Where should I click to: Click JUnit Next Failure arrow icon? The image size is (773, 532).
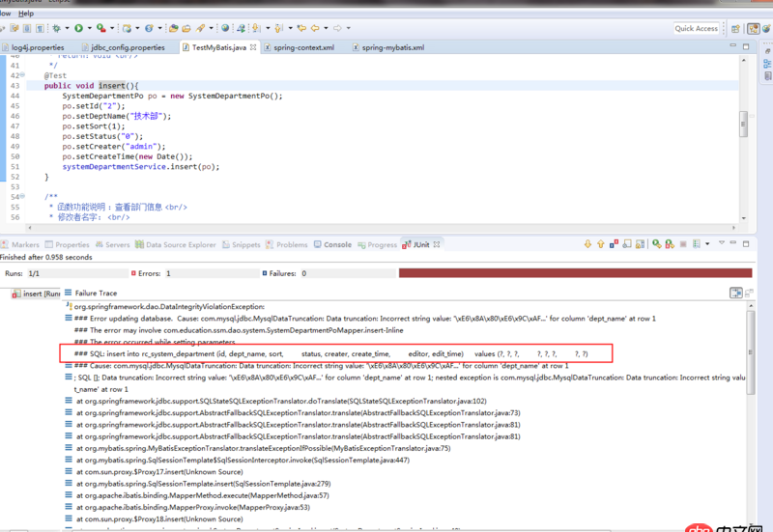pyautogui.click(x=587, y=245)
